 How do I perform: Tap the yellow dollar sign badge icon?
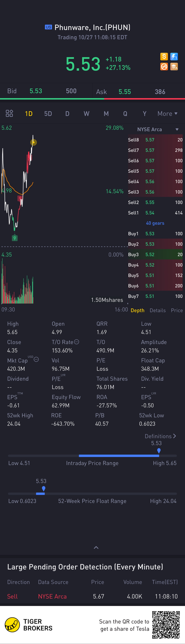[164, 57]
